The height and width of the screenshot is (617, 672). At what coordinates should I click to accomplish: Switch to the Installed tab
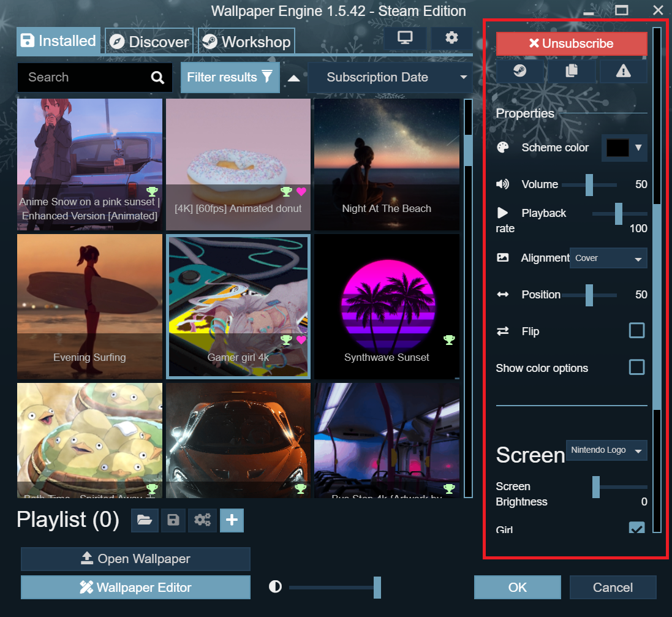tap(59, 41)
